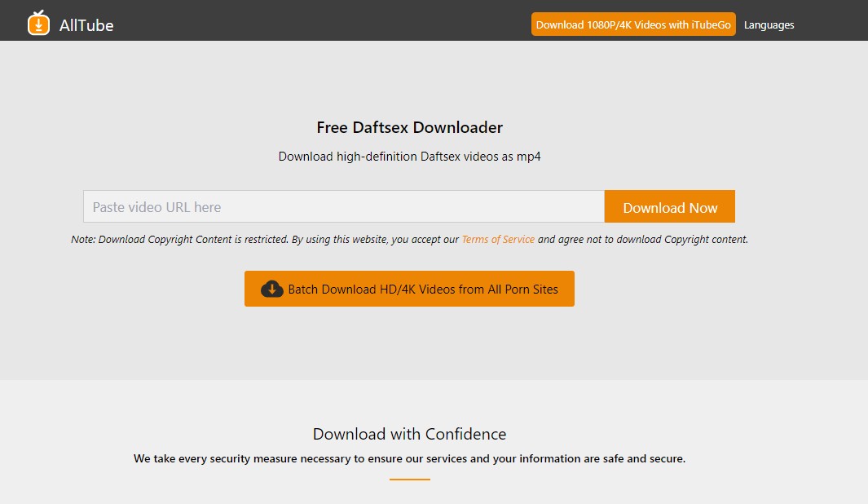Select the Download with Confidence heading
Viewport: 868px width, 504px height.
(410, 434)
